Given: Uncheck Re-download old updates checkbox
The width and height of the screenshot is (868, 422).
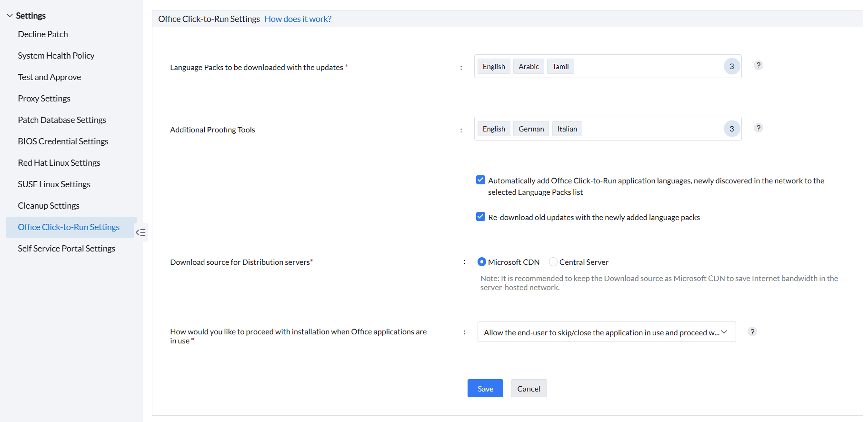Looking at the screenshot, I should pos(481,217).
